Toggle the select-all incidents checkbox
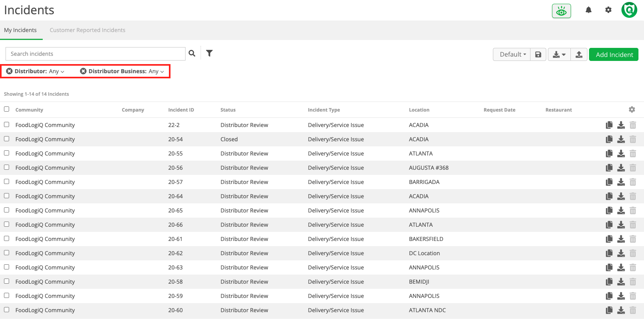 point(7,109)
